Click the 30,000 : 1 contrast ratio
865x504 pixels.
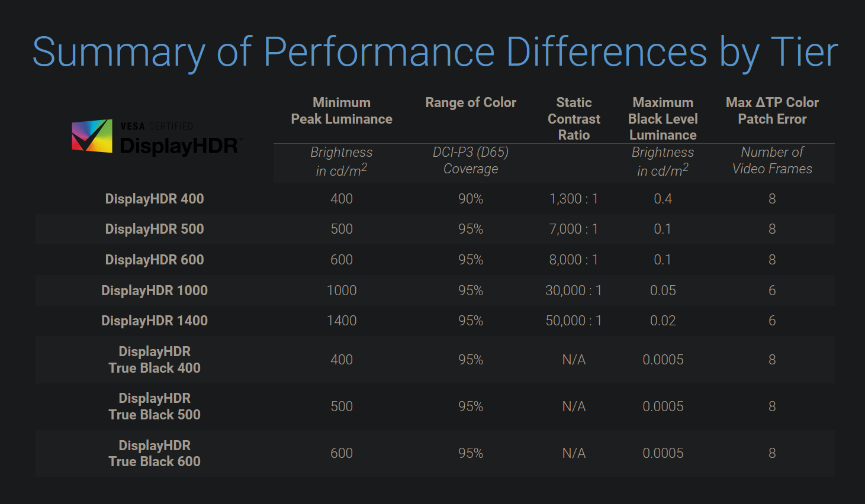[574, 290]
